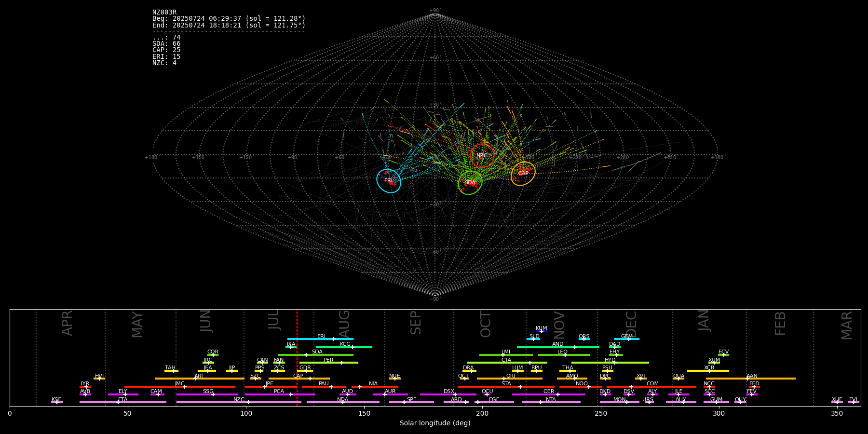Screen dimensions: 868x434
Task: Click the green SDA radiant circle on the sky map
Action: tap(470, 183)
